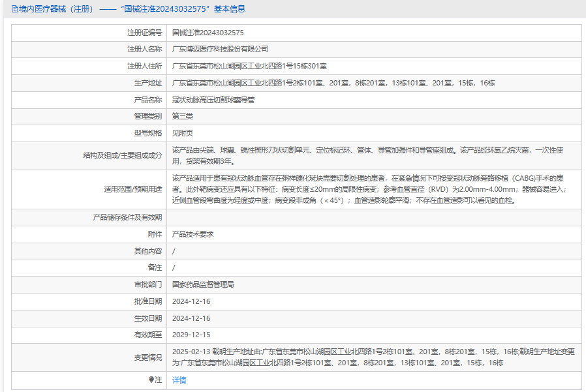Click the management category value 第三类

tap(183, 117)
